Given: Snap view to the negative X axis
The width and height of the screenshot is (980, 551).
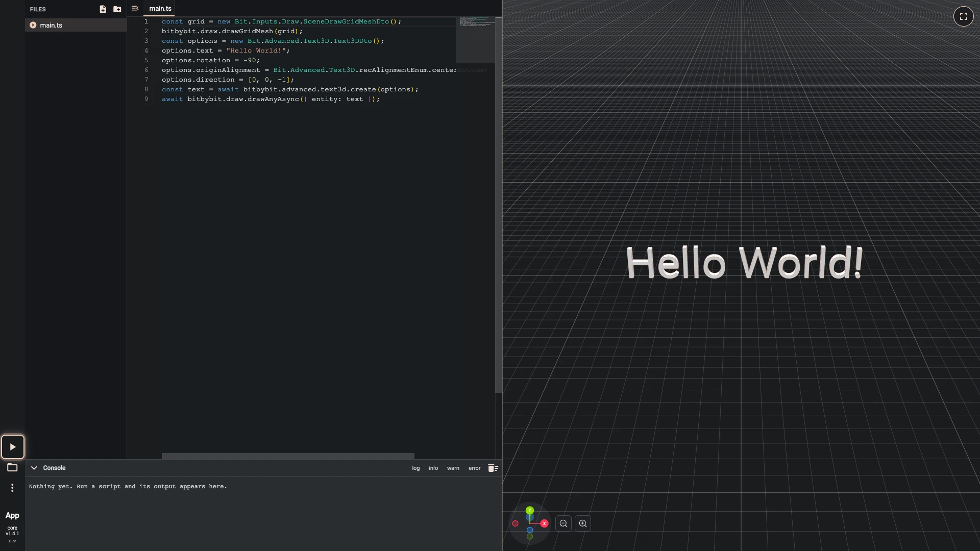Looking at the screenshot, I should [x=516, y=523].
